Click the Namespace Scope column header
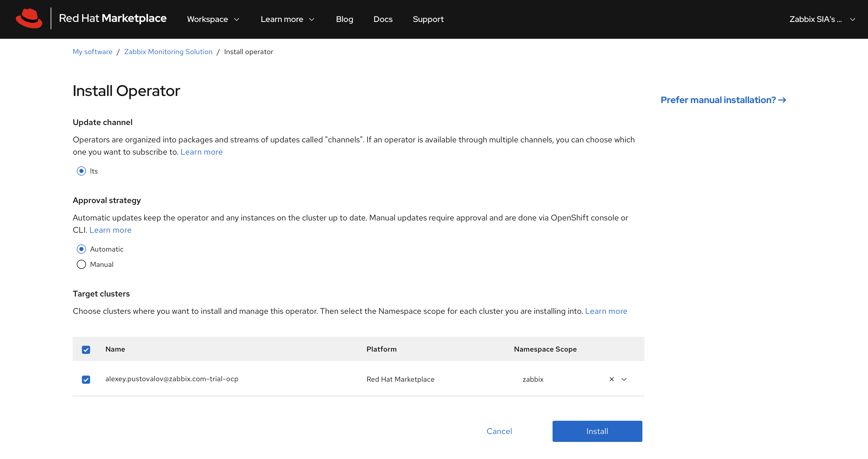This screenshot has width=868, height=459. tap(545, 349)
